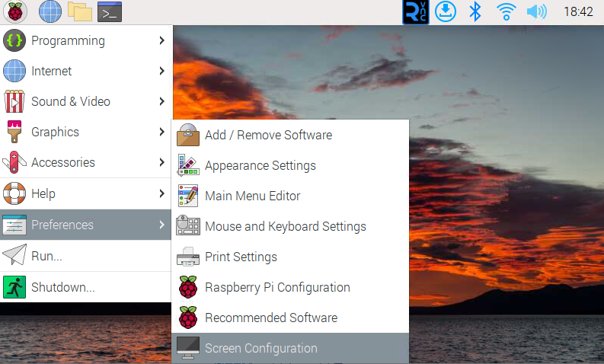604x364 pixels.
Task: Expand the Internet submenu
Action: click(85, 71)
